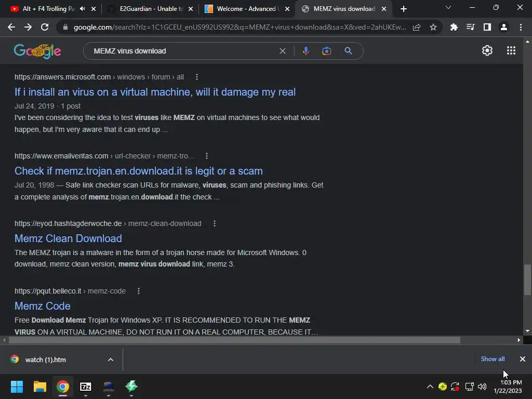This screenshot has width=532, height=399.
Task: Open options for emailveritas.com result
Action: point(207,156)
